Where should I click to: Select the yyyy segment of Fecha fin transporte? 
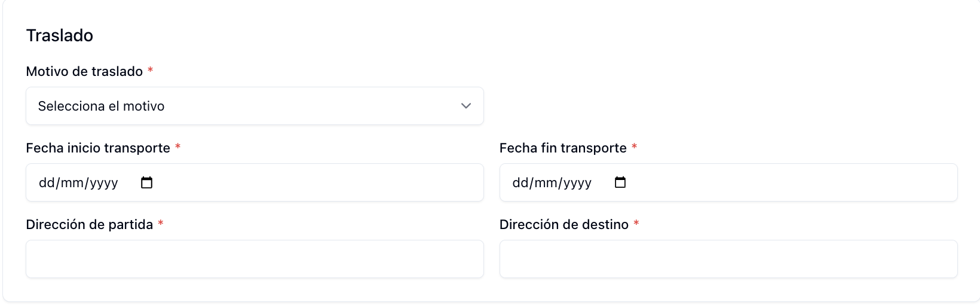tap(578, 182)
